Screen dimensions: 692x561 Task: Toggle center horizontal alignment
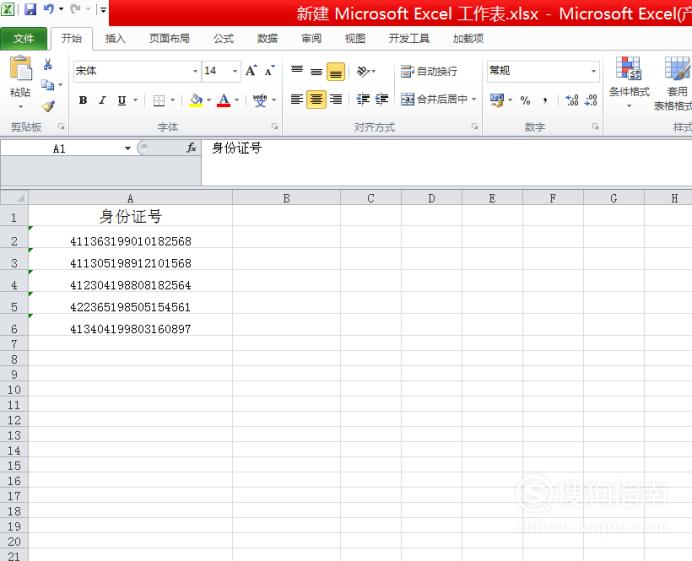pos(316,99)
